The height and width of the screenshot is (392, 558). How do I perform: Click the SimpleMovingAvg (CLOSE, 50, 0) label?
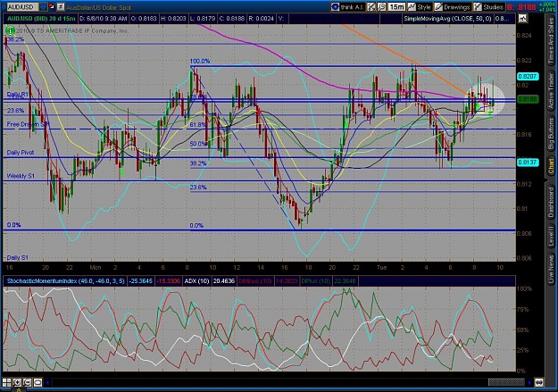447,19
